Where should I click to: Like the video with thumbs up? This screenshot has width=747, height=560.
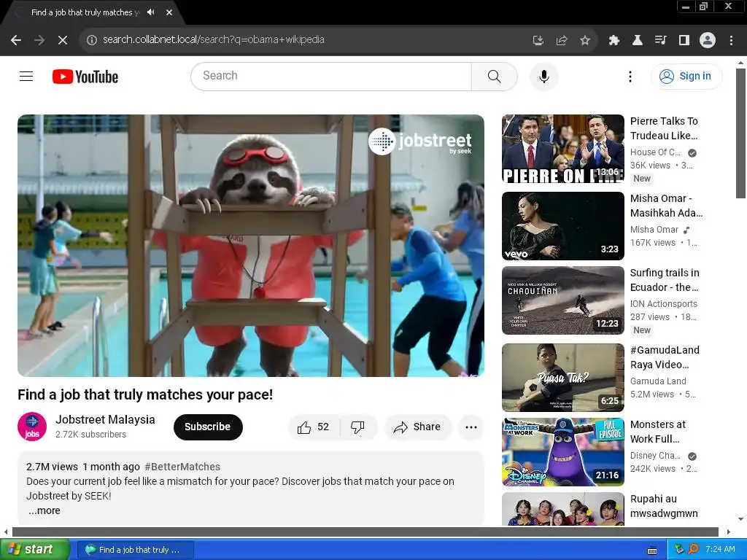coord(314,427)
